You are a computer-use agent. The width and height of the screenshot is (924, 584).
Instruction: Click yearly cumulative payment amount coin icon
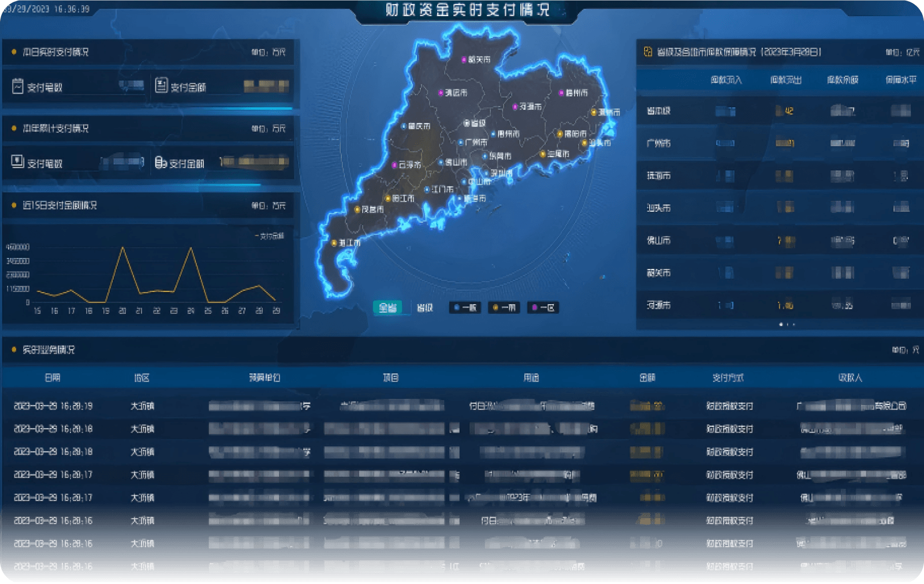(161, 163)
